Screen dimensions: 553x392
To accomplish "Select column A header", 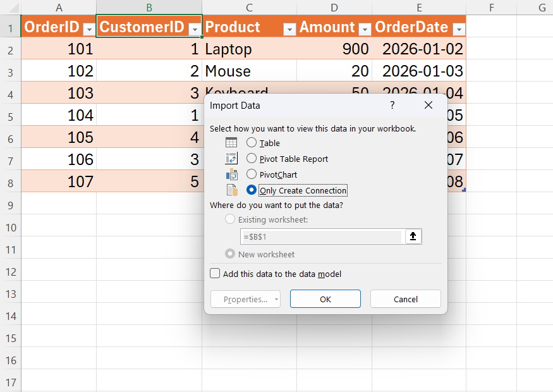I will coord(59,8).
